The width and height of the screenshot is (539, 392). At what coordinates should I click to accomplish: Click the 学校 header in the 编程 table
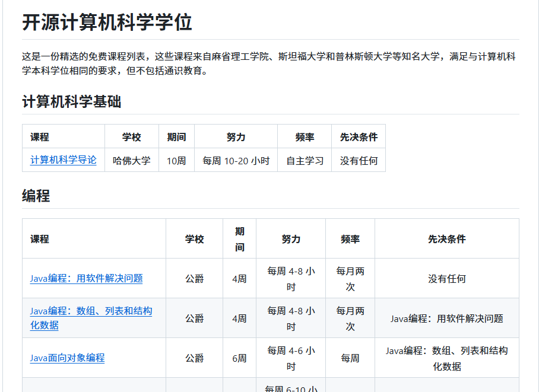click(195, 239)
